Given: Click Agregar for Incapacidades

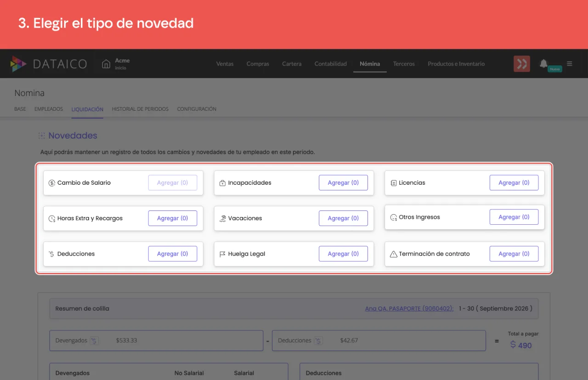Looking at the screenshot, I should tap(343, 183).
